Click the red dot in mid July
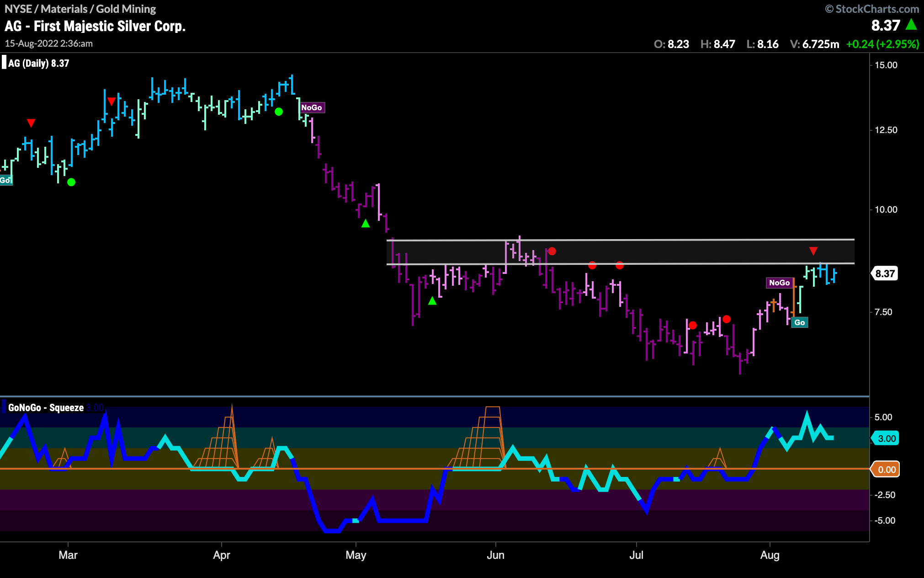 (693, 325)
